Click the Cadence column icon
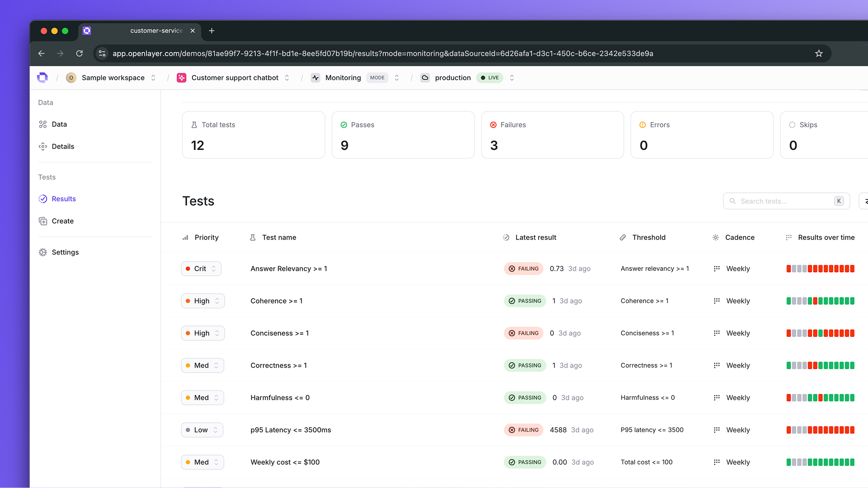 pos(716,237)
